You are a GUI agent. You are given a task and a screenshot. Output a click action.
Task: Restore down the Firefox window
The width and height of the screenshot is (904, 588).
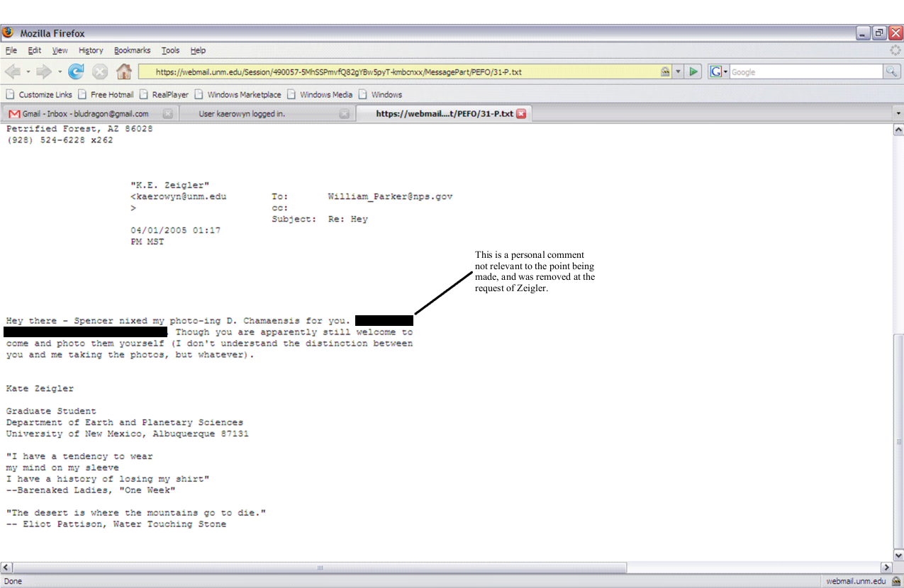[879, 33]
